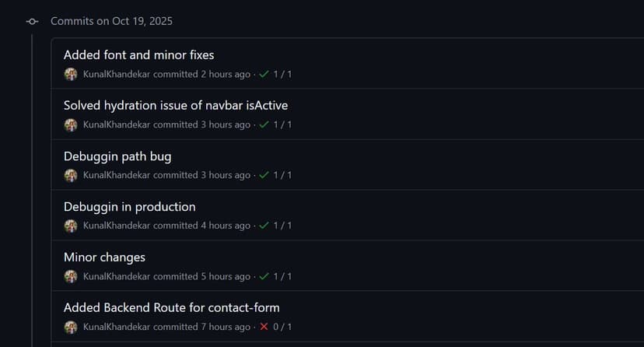The width and height of the screenshot is (644, 347).
Task: Open 'Added Backend Route for contact-form' commit
Action: (x=171, y=308)
